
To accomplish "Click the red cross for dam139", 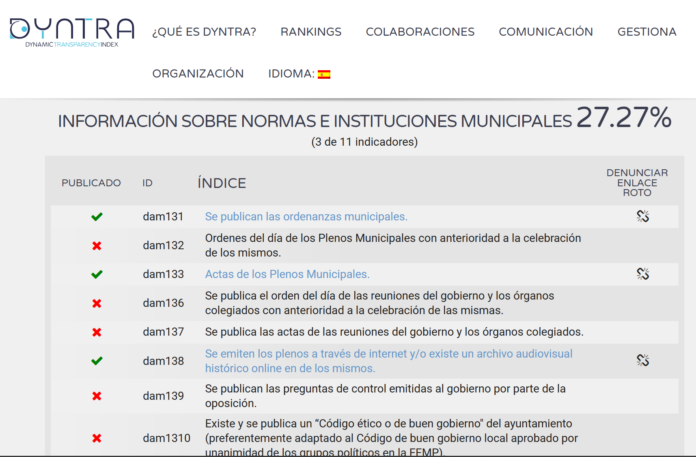I will (97, 396).
